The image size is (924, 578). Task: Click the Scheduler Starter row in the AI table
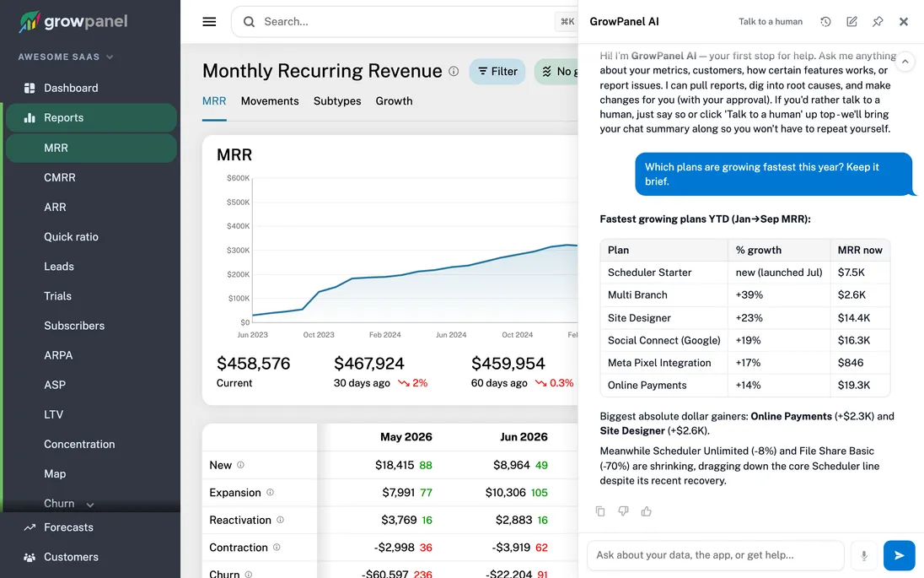pos(745,273)
